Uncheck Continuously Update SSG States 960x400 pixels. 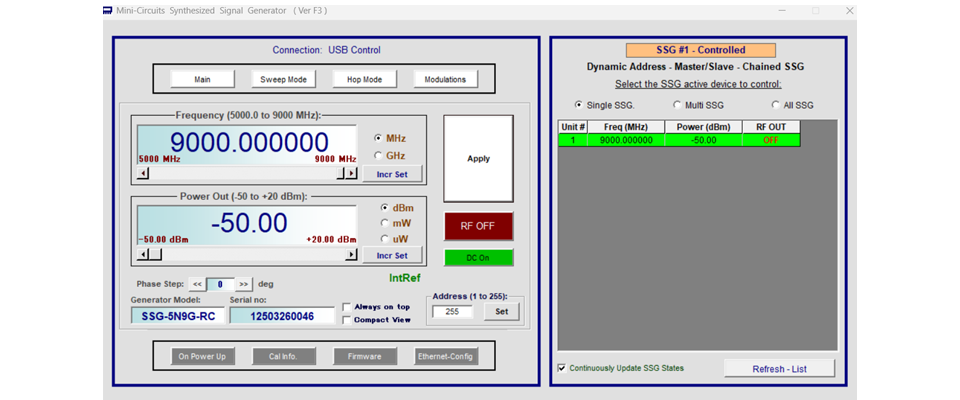point(561,368)
